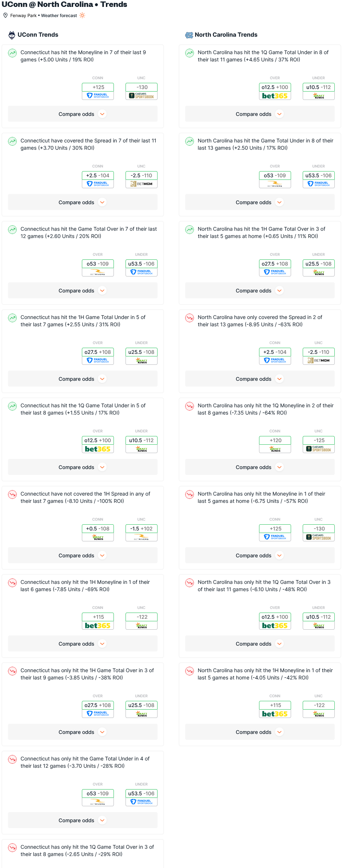Expand Compare odds under Connecticut 1H Spread trend
Viewport: 342px width, 868px height.
(83, 556)
